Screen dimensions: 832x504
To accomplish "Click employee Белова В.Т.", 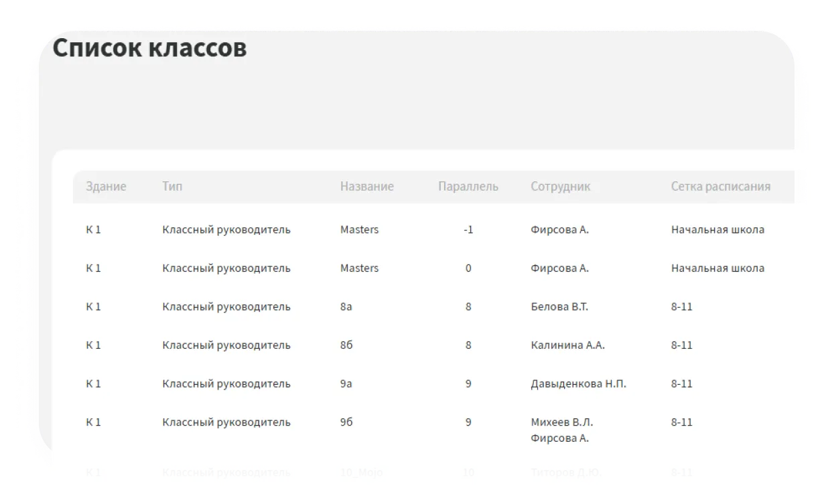I will [x=559, y=307].
